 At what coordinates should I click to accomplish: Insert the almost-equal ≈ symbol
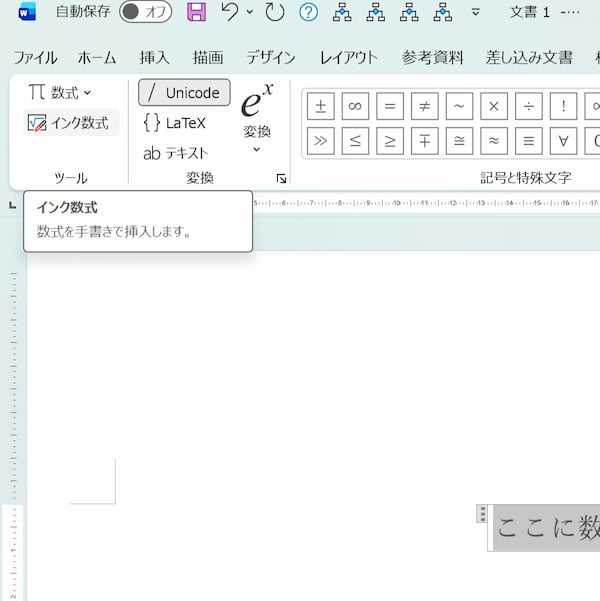coord(494,141)
